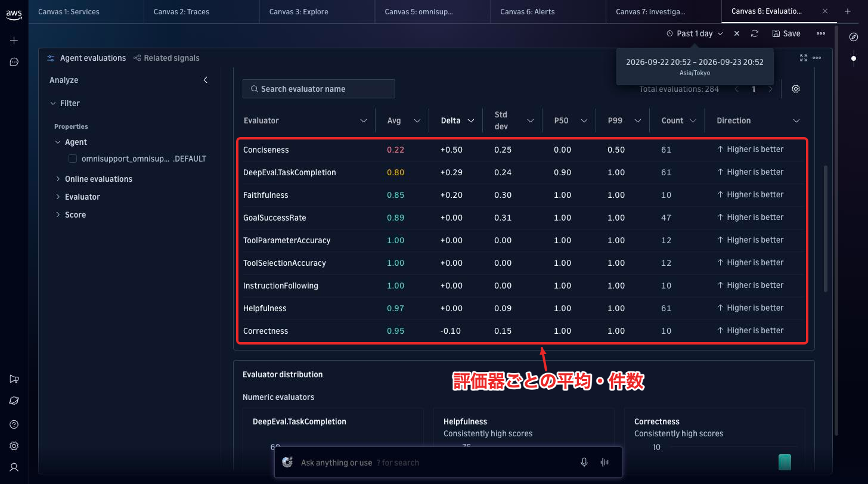Open the settings gear in left sidebar
868x484 pixels.
14,446
